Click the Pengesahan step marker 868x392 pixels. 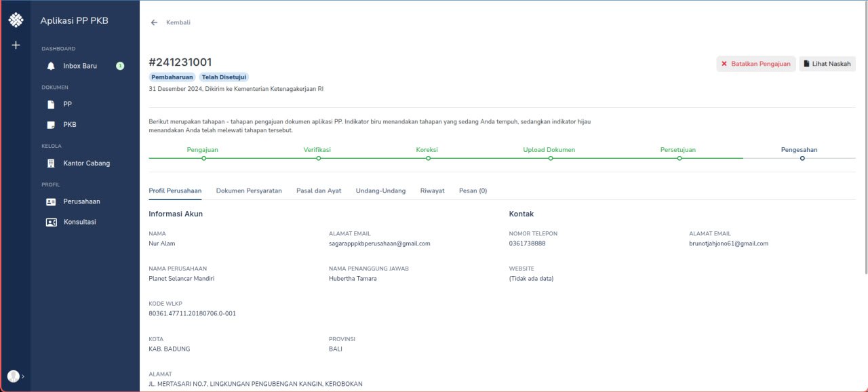click(802, 158)
